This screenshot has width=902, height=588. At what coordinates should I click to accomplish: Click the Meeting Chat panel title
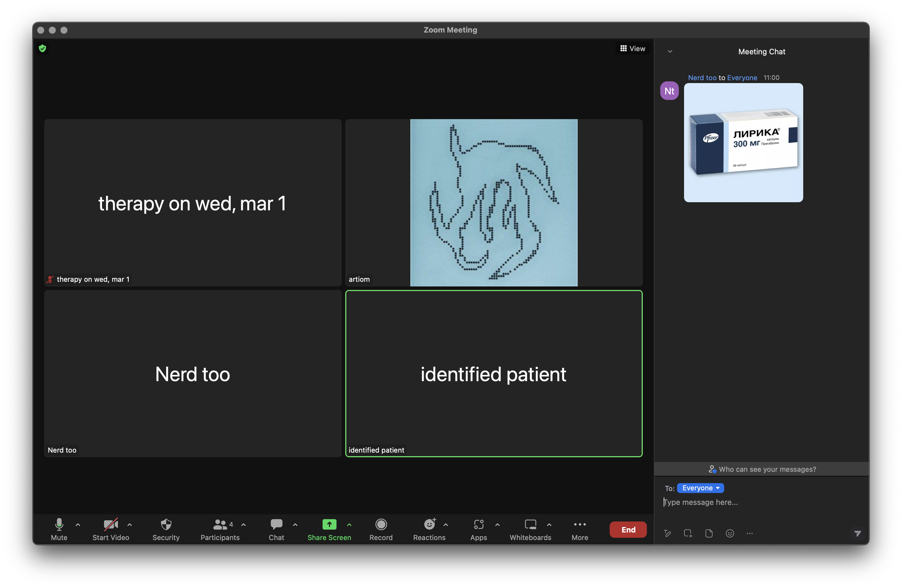click(762, 51)
